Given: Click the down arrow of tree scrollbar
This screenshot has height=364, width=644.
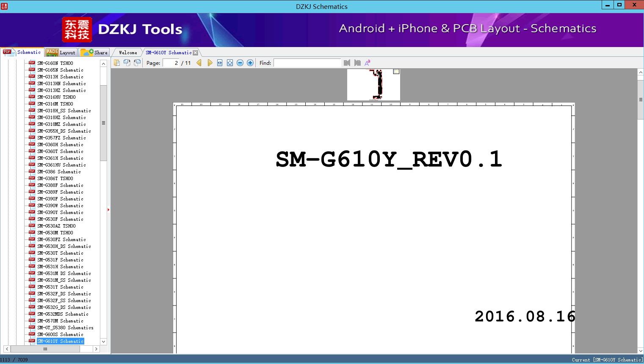Looking at the screenshot, I should click(x=103, y=342).
